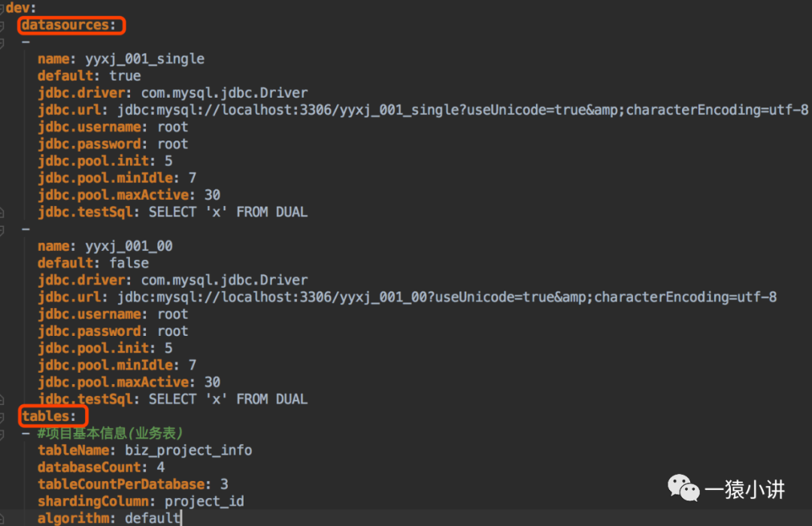This screenshot has height=526, width=812.
Task: Click the green comment '#项目基本信息(业务表)'
Action: 110,433
